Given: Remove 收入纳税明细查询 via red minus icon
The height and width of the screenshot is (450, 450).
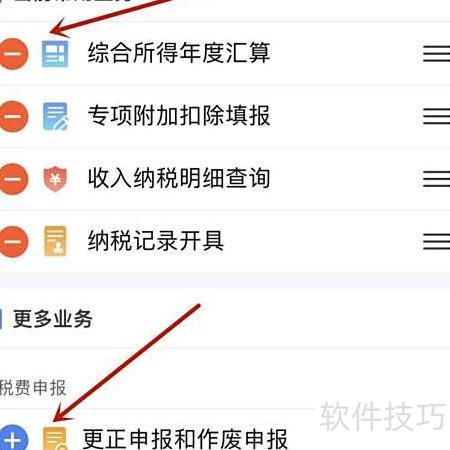Looking at the screenshot, I should point(13,179).
